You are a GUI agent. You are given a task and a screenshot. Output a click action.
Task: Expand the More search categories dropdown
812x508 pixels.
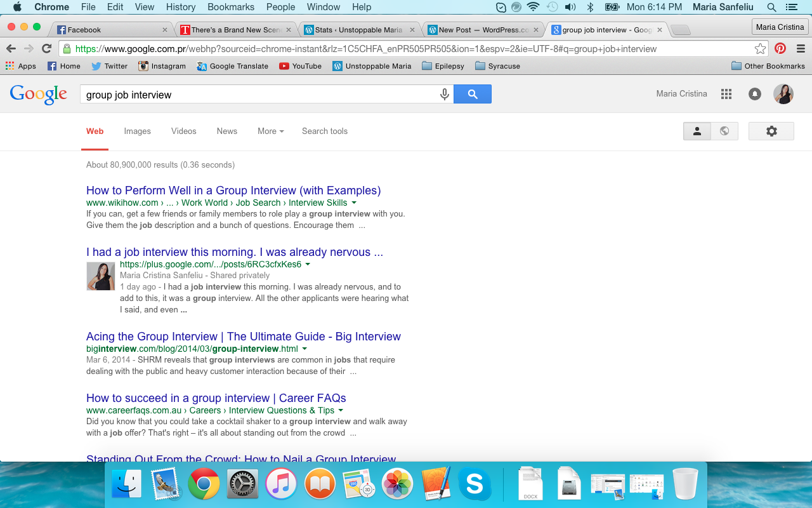(x=270, y=131)
